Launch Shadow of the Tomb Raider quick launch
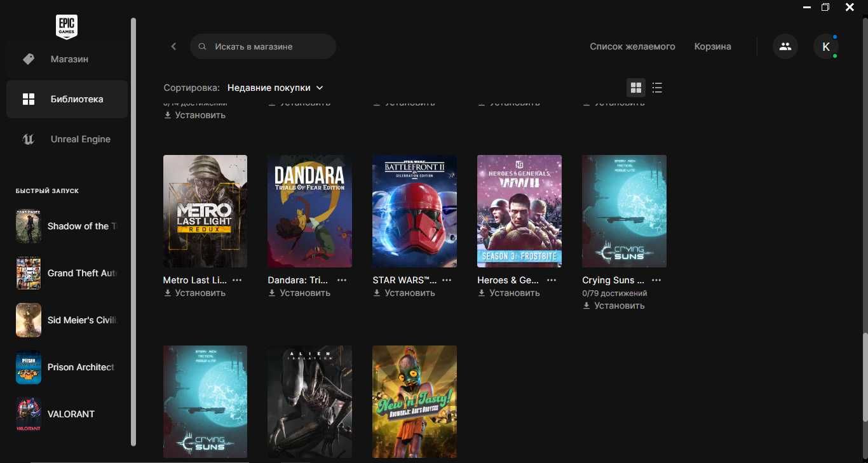Image resolution: width=868 pixels, height=463 pixels. tap(67, 226)
